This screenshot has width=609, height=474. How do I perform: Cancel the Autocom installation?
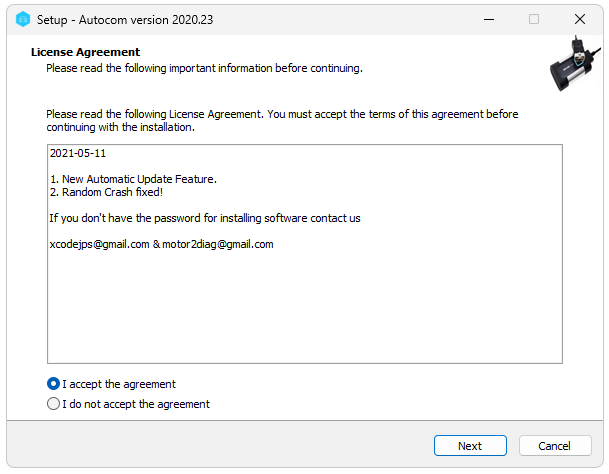point(555,446)
